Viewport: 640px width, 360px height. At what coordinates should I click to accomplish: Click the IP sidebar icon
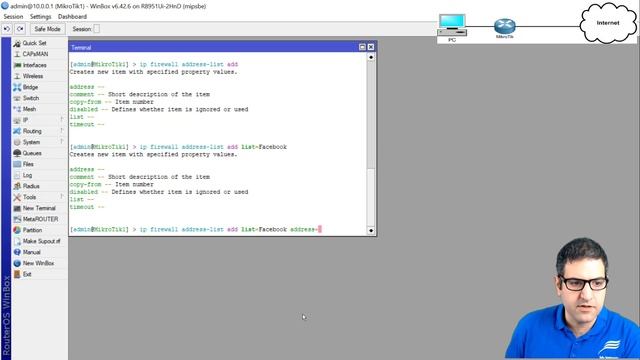tap(17, 120)
